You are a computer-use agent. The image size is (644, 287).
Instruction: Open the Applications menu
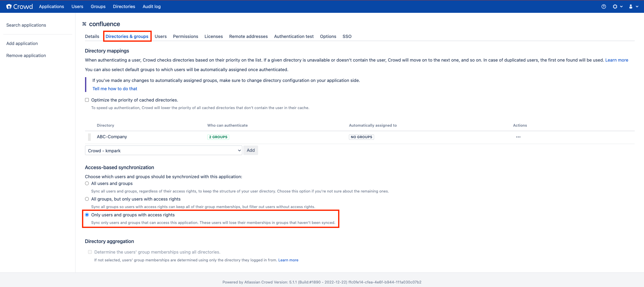[x=52, y=7]
